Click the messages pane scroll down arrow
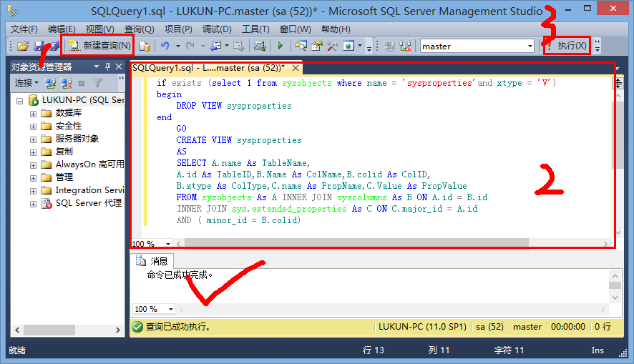Screen dimensions: 634x364 [x=615, y=297]
